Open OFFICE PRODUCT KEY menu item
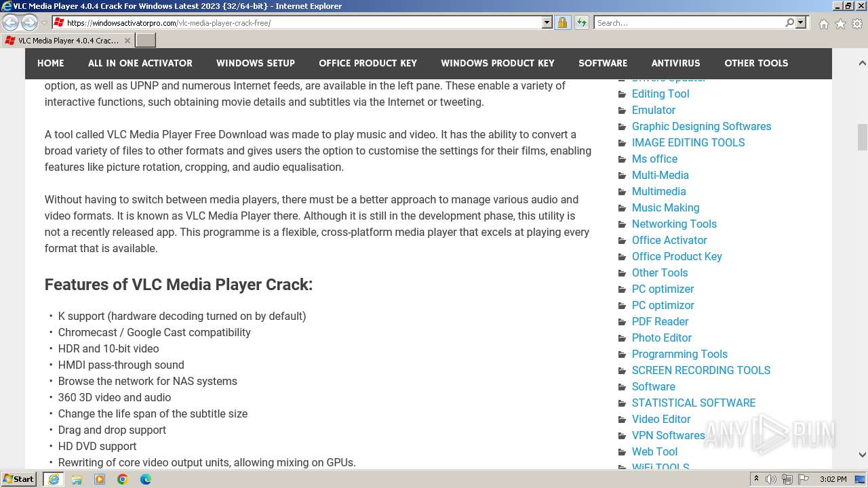This screenshot has width=868, height=488. click(368, 63)
